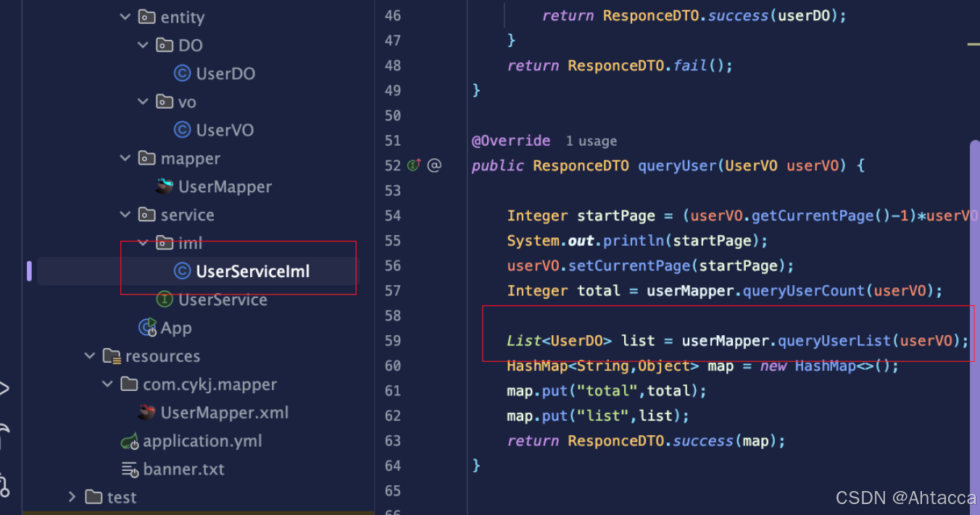
Task: Click line number 54 in the gutter
Action: 392,215
